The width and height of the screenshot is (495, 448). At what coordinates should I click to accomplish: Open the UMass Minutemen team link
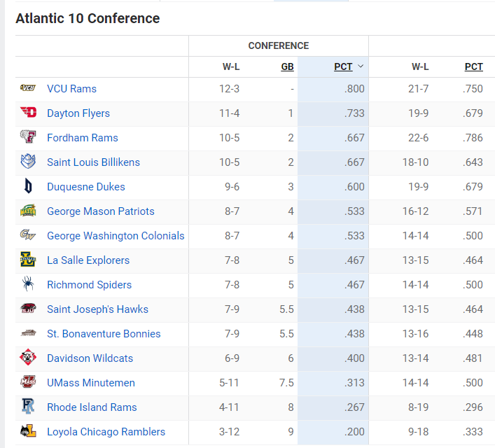point(91,383)
